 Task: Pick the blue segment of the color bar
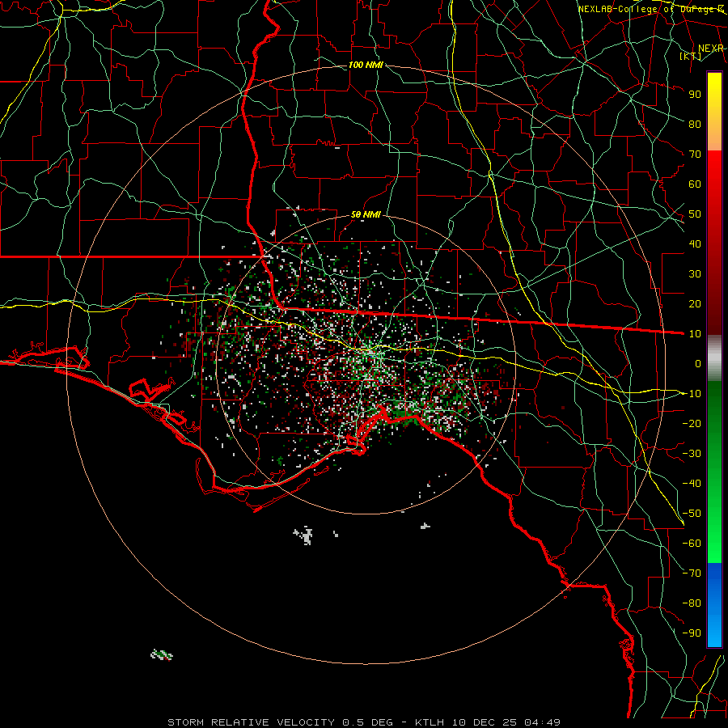pos(714,604)
